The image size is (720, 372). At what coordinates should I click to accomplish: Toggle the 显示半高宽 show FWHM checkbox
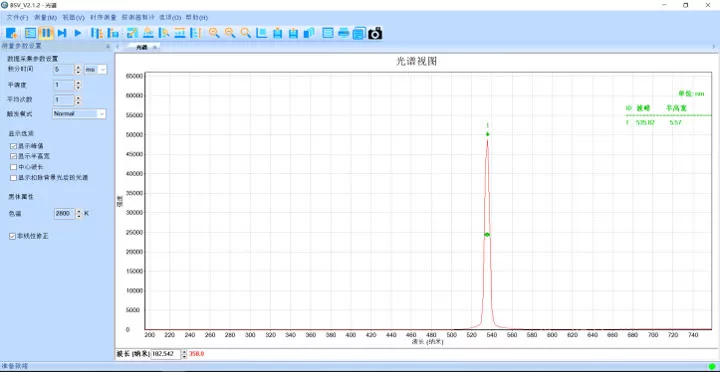(13, 156)
